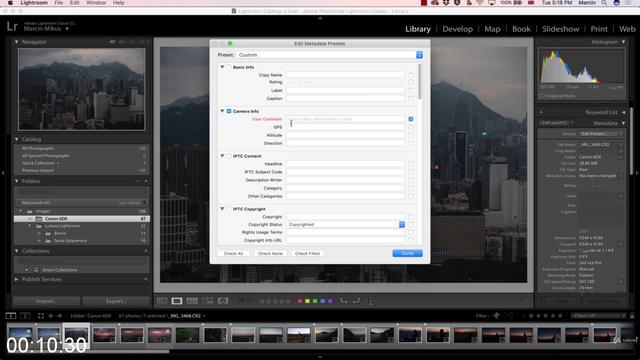
Task: Check the Label field checkbox
Action: (411, 91)
